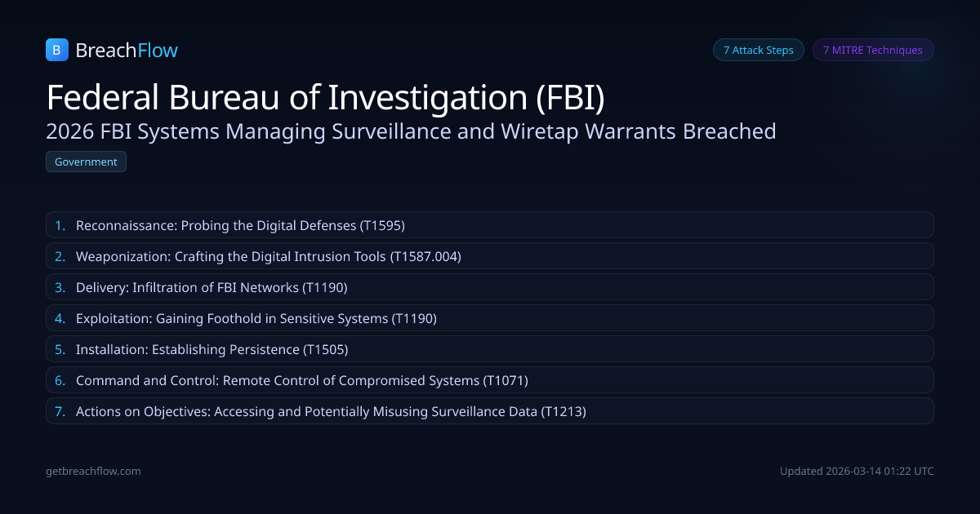The height and width of the screenshot is (514, 980).
Task: Click the number 1 step marker
Action: [x=60, y=225]
